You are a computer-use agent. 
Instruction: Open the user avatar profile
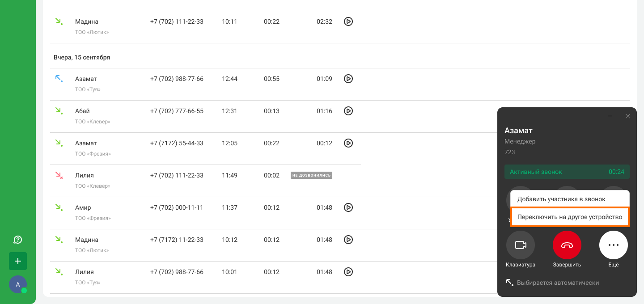18,284
